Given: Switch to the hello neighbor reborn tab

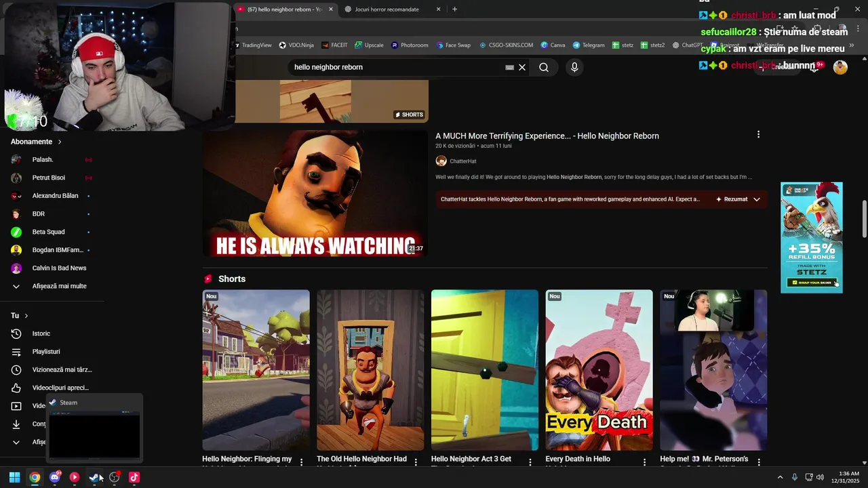Looking at the screenshot, I should click(x=285, y=9).
